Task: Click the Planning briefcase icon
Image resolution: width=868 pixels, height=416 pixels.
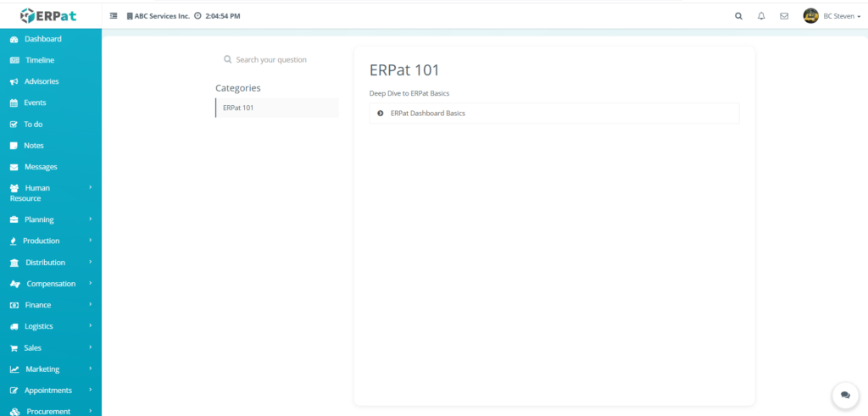Action: point(14,219)
